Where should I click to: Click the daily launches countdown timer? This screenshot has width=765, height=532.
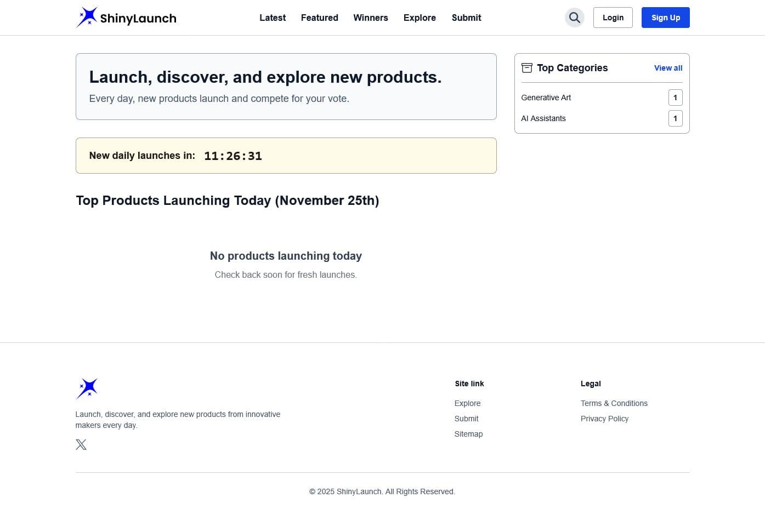pyautogui.click(x=233, y=156)
